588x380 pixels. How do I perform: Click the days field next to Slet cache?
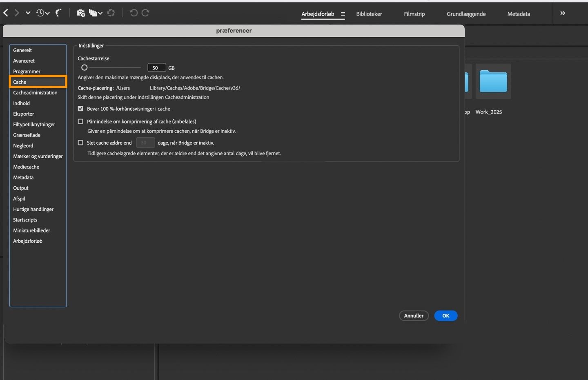pos(145,143)
